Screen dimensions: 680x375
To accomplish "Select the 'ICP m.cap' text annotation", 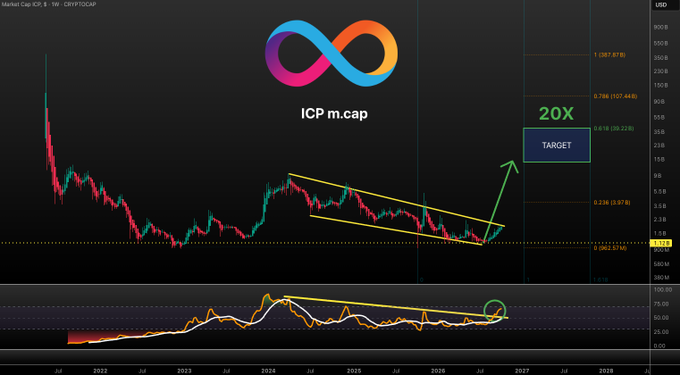I will pyautogui.click(x=334, y=113).
